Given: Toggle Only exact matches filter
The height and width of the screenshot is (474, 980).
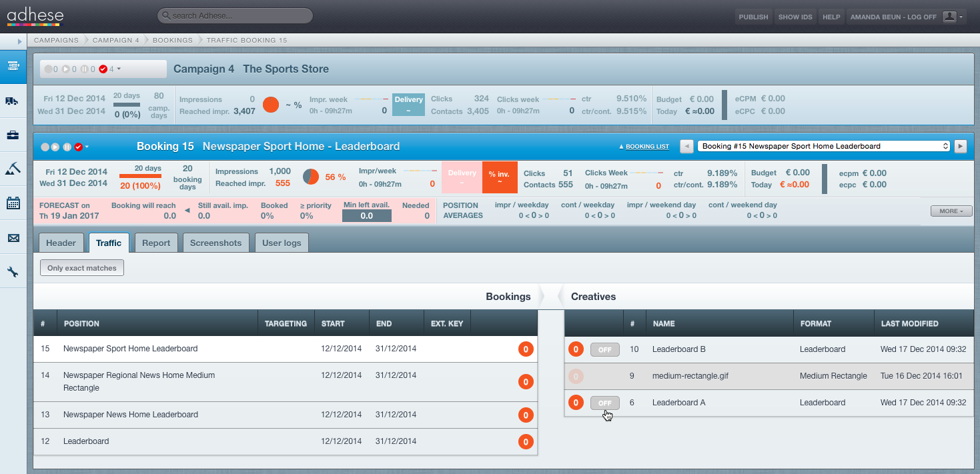Looking at the screenshot, I should 82,268.
